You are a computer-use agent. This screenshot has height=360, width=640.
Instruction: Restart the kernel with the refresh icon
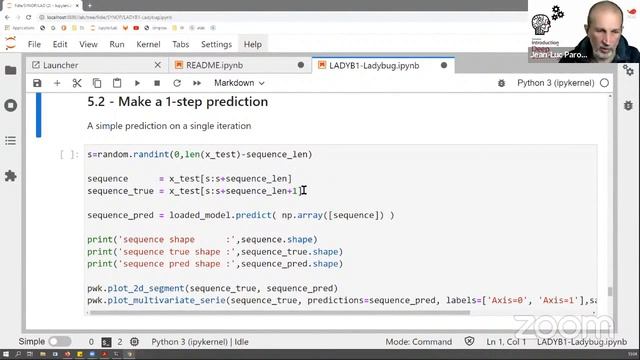tap(177, 83)
